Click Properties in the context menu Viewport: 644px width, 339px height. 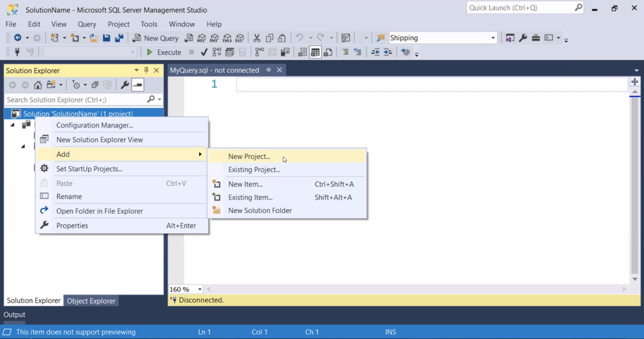pos(122,225)
